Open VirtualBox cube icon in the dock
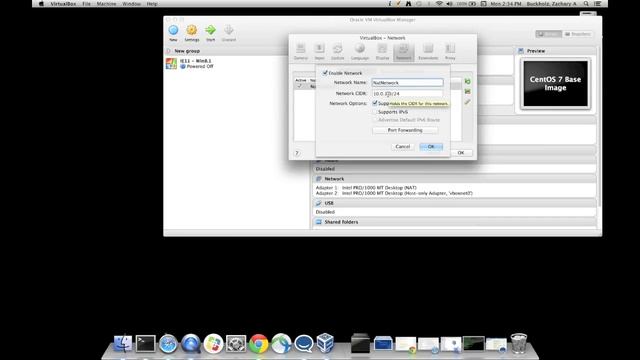640x360 pixels. [325, 343]
